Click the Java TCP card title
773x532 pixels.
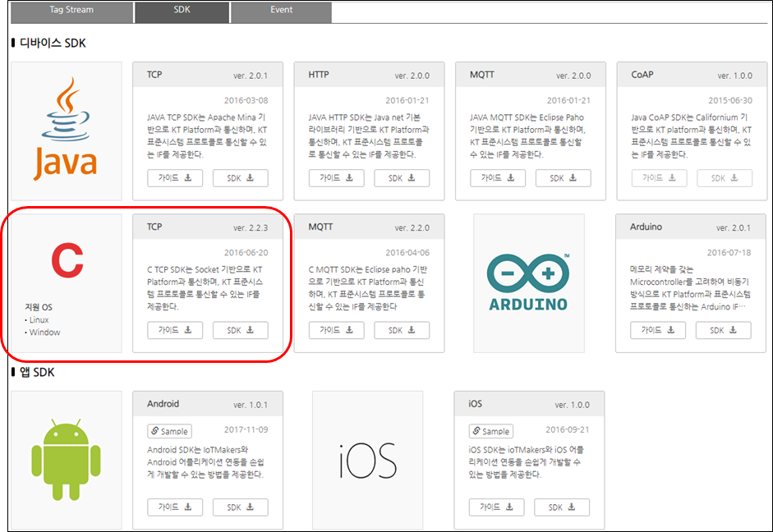[154, 75]
